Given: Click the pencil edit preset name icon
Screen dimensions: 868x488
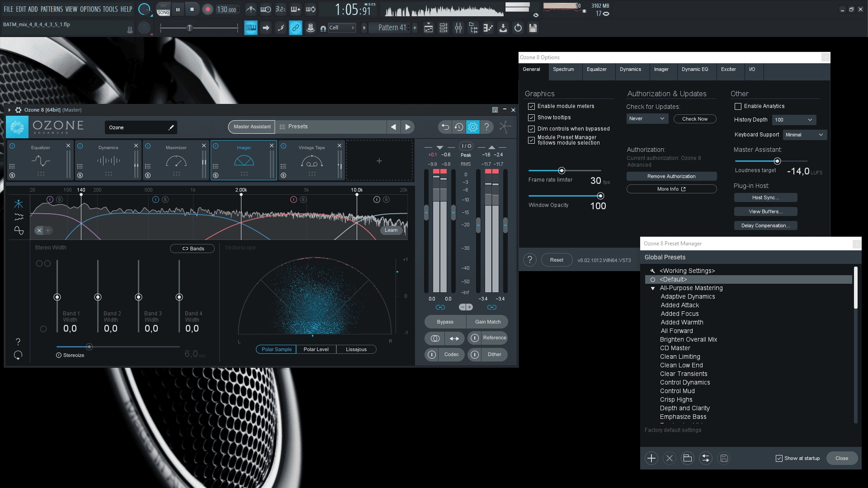Looking at the screenshot, I should pos(171,127).
